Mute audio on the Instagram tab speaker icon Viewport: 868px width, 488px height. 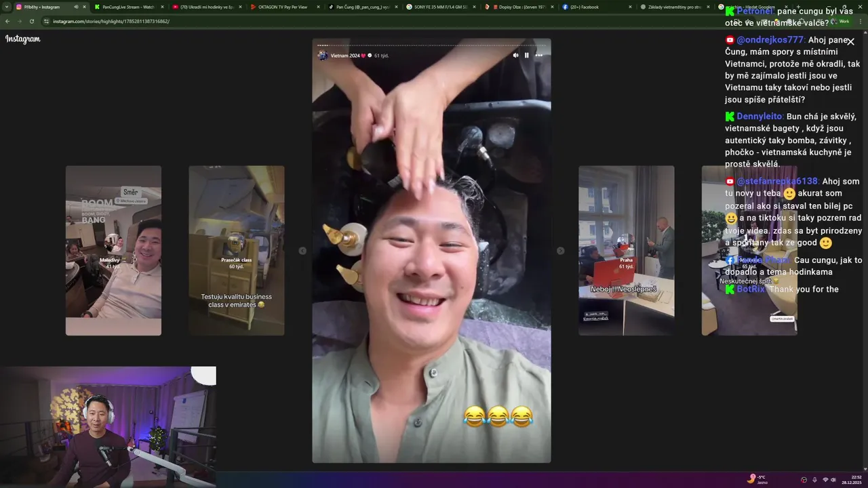tap(75, 7)
